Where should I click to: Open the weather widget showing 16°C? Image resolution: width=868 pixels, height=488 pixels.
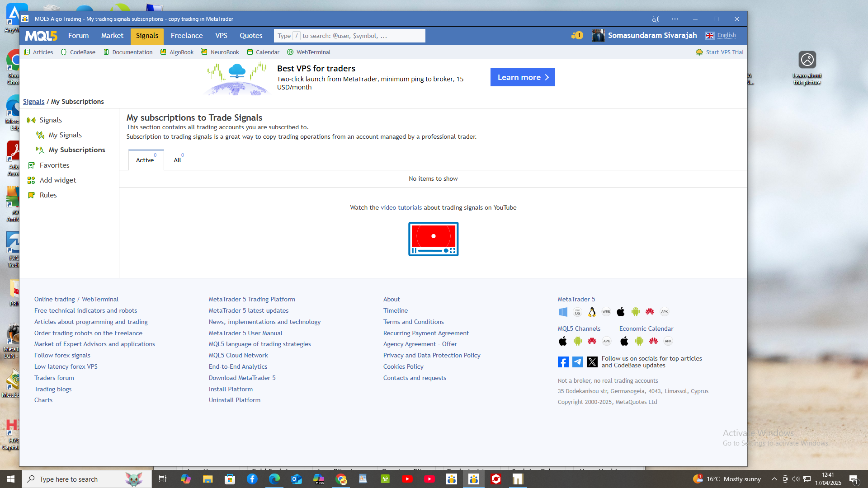pyautogui.click(x=727, y=479)
